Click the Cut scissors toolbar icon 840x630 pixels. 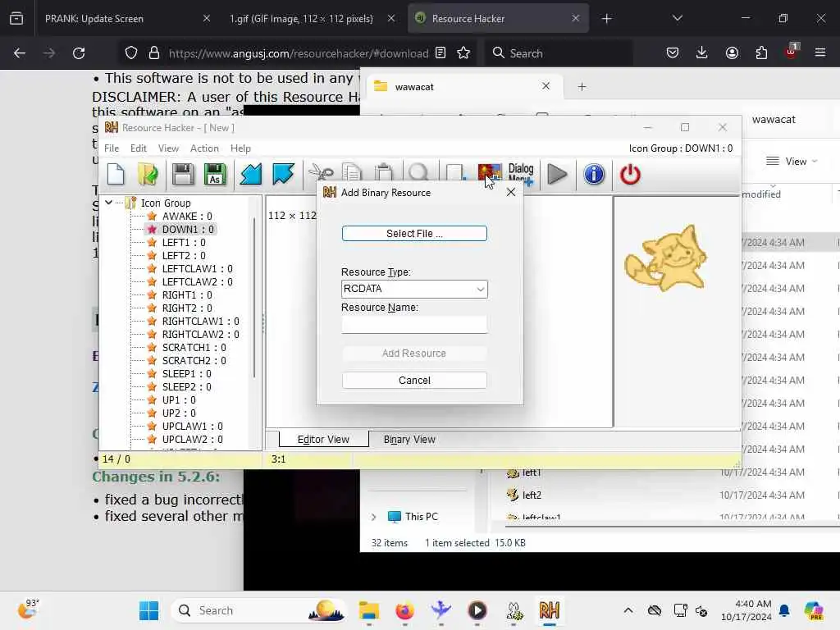[321, 172]
